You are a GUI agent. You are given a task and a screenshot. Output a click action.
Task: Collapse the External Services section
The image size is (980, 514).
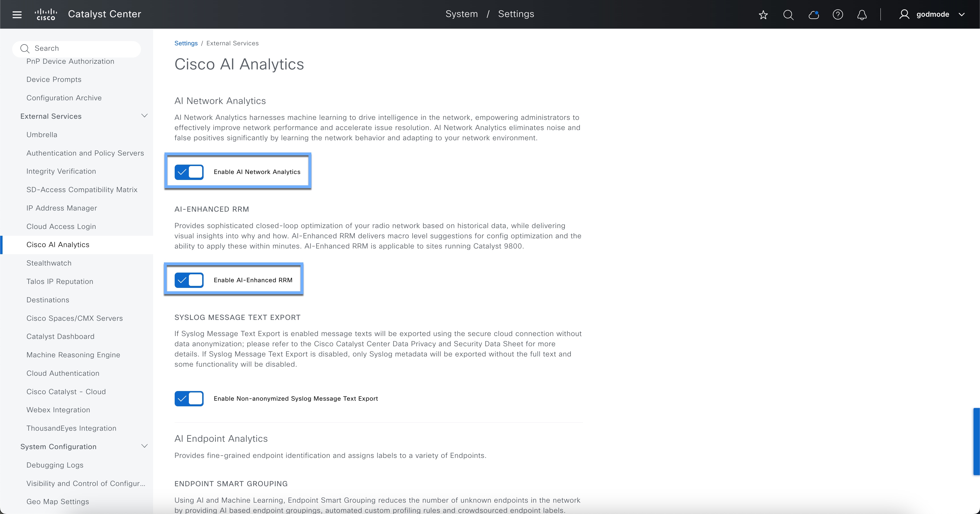pos(144,116)
